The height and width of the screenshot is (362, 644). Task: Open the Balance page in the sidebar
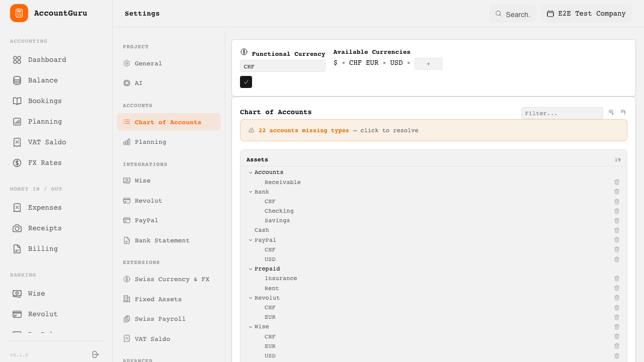click(43, 80)
